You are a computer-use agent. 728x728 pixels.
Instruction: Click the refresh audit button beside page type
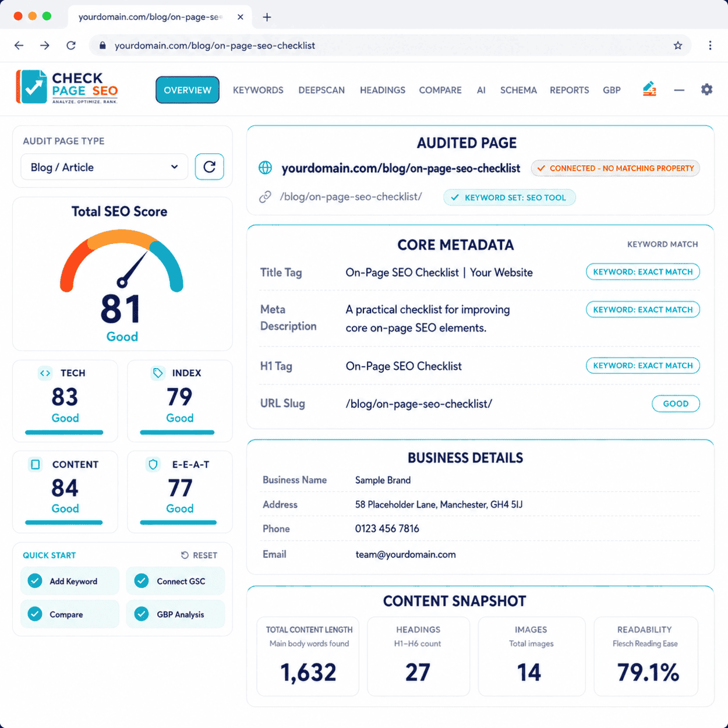210,167
